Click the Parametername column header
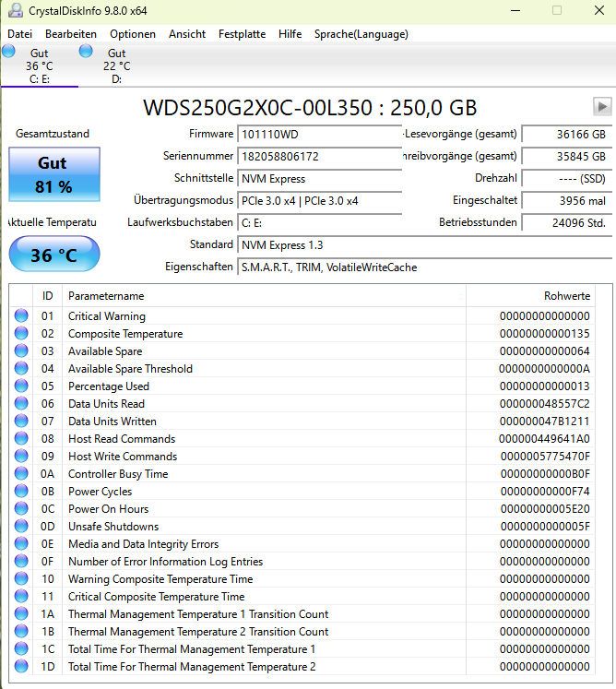This screenshot has width=616, height=689. (x=264, y=296)
